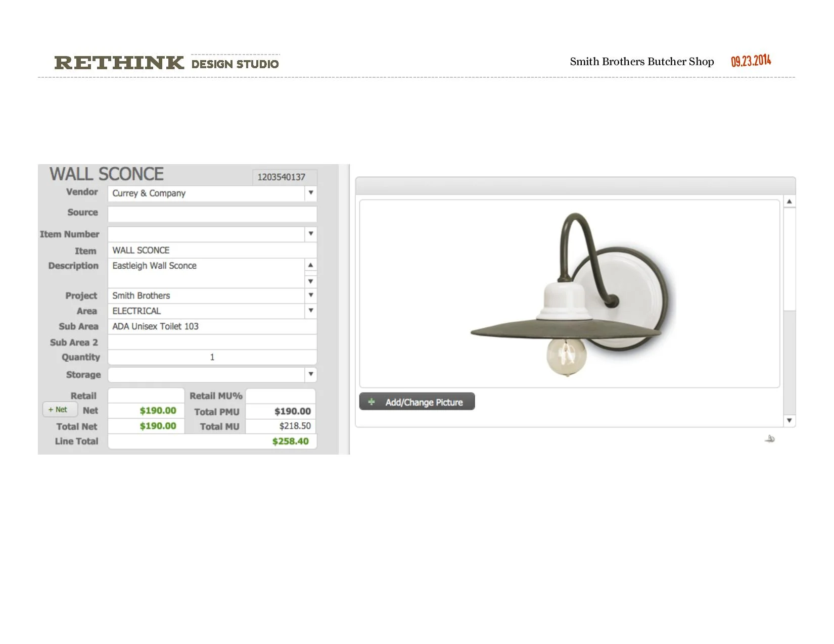Click Smith Brothers Butcher Shop header text

pyautogui.click(x=642, y=62)
